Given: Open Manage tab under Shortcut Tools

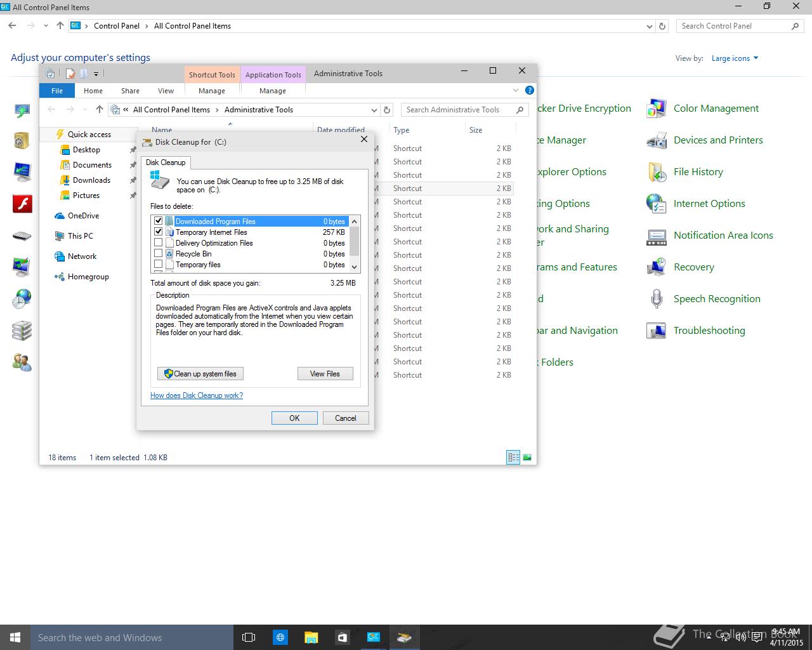Looking at the screenshot, I should [212, 91].
